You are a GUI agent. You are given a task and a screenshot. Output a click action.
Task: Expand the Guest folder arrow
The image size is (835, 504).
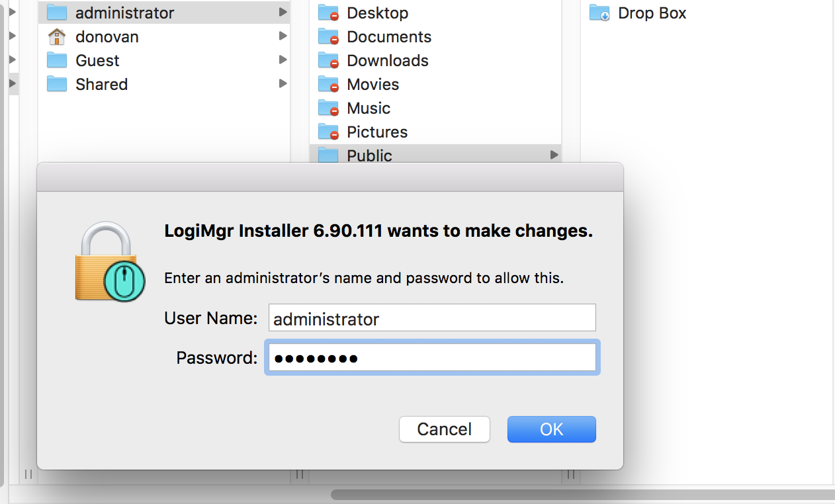coord(283,60)
